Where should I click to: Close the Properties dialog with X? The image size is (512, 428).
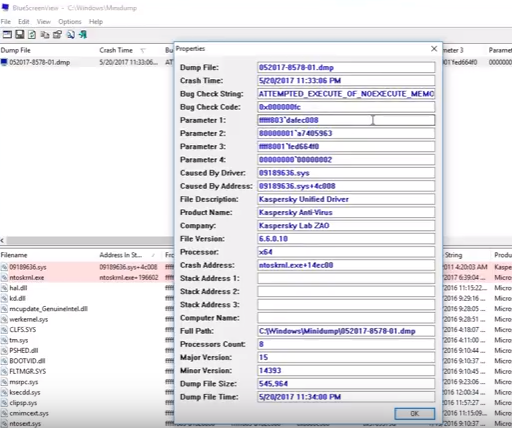tap(434, 49)
